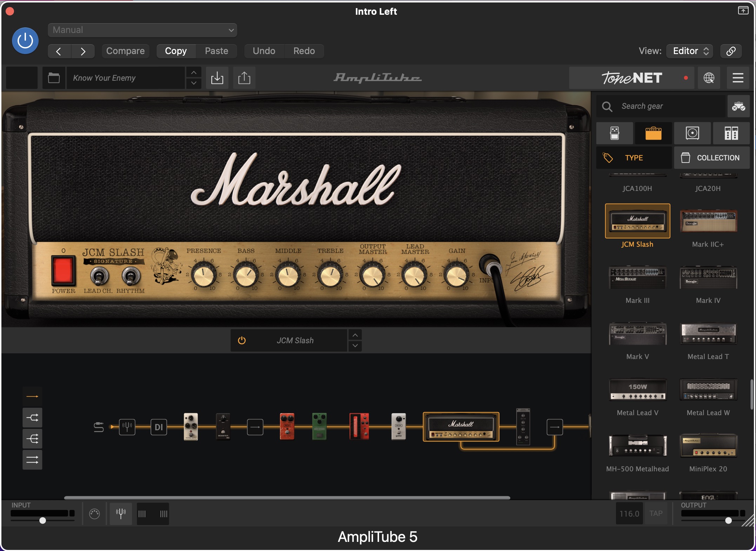Select the Mark III amp thumbnail
756x551 pixels.
(x=637, y=277)
